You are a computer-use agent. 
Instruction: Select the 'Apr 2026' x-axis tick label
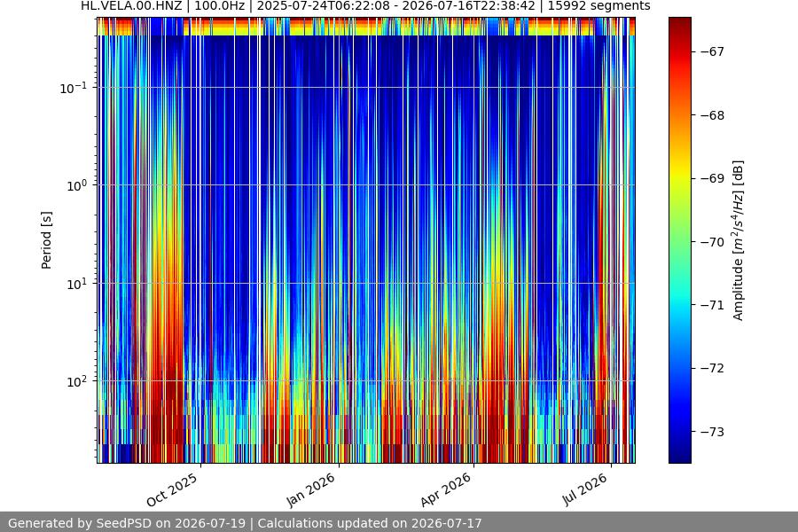(446, 489)
